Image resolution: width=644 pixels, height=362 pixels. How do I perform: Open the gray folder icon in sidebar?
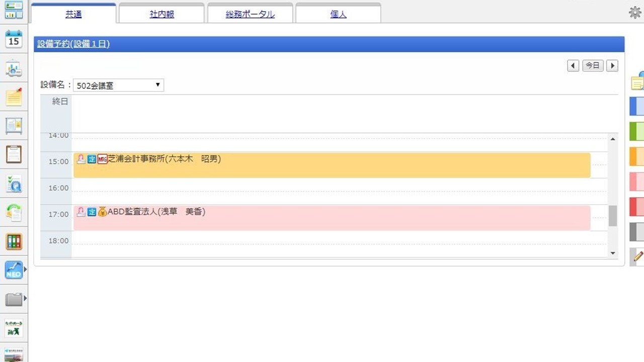coord(14,299)
